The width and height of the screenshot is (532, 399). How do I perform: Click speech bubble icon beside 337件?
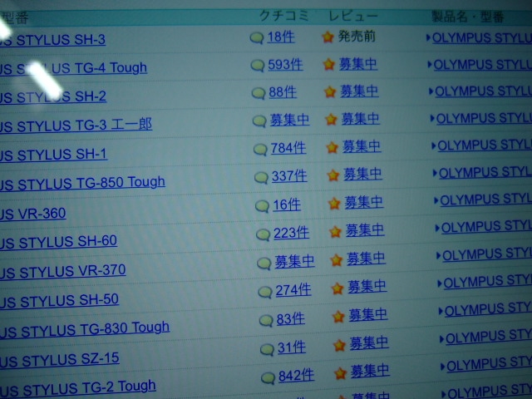[x=262, y=177]
